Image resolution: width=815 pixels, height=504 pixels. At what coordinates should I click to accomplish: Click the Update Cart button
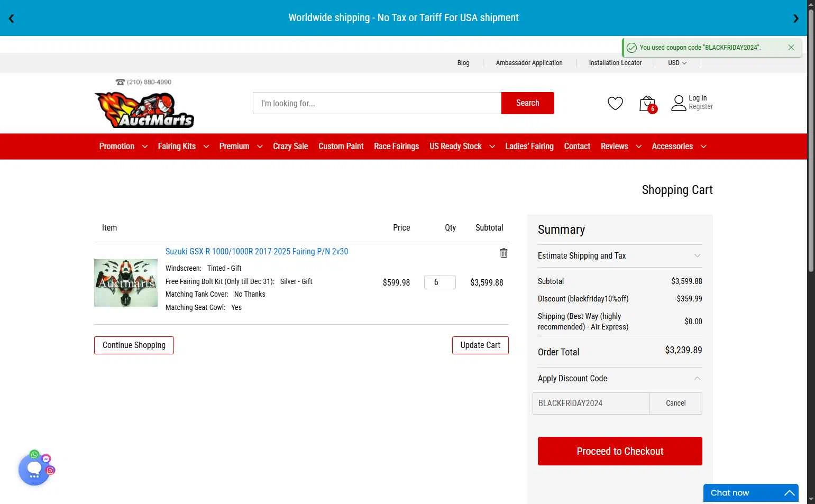(x=480, y=345)
